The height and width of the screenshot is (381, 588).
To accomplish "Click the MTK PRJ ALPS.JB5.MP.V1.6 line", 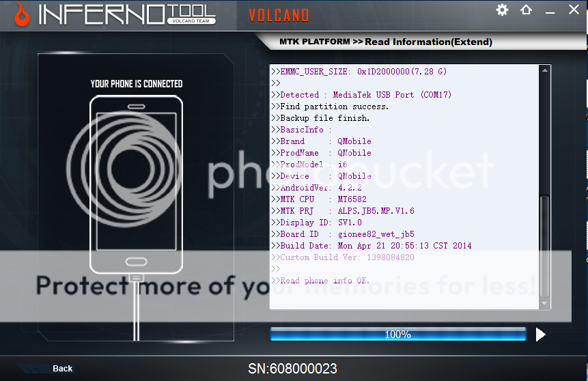I will [x=343, y=211].
